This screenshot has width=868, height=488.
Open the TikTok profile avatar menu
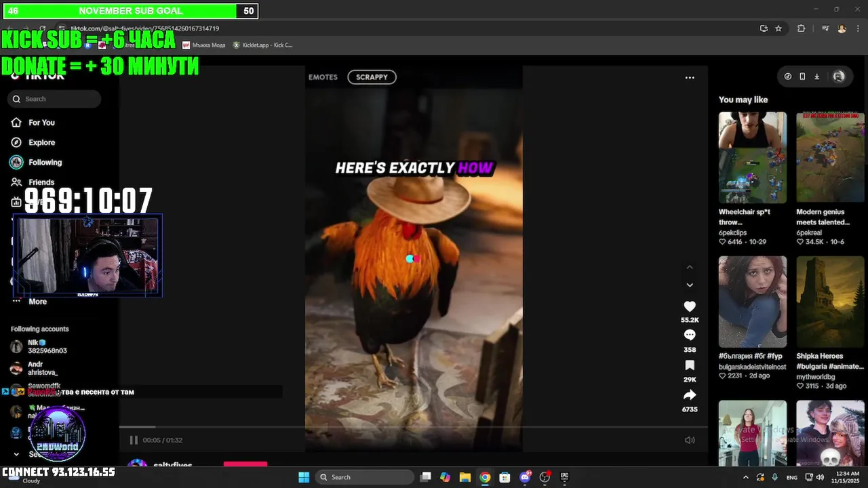(x=839, y=77)
